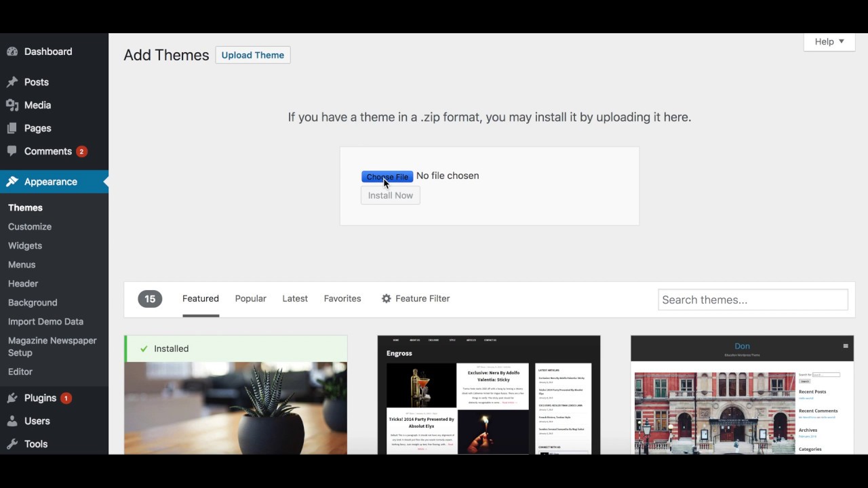Select the Featured tab
Viewport: 868px width, 488px height.
click(x=201, y=298)
